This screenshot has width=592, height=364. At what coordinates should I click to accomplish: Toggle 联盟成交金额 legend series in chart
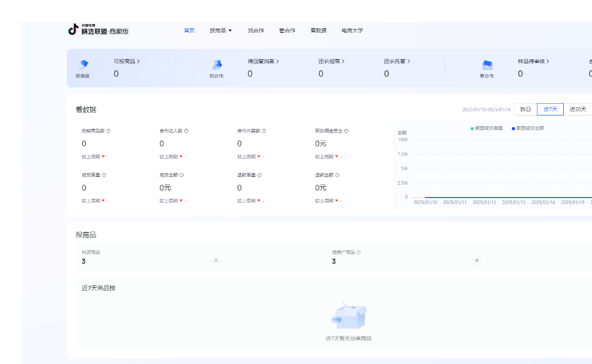pyautogui.click(x=527, y=128)
